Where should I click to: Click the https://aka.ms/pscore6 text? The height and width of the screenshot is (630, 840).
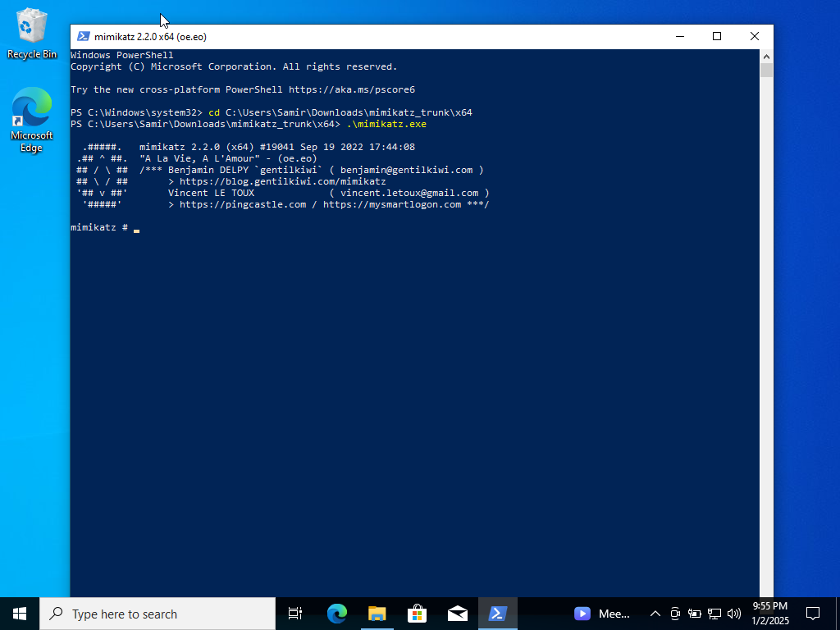352,90
